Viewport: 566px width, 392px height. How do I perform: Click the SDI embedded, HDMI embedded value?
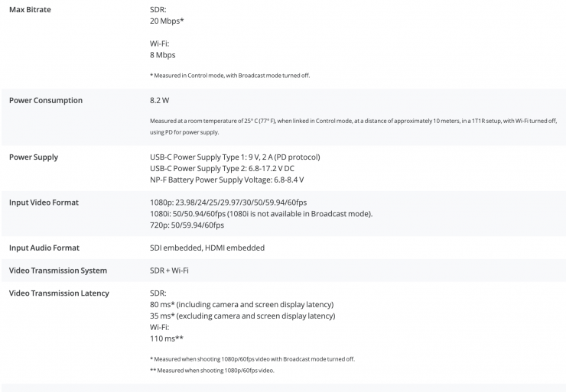(x=207, y=248)
